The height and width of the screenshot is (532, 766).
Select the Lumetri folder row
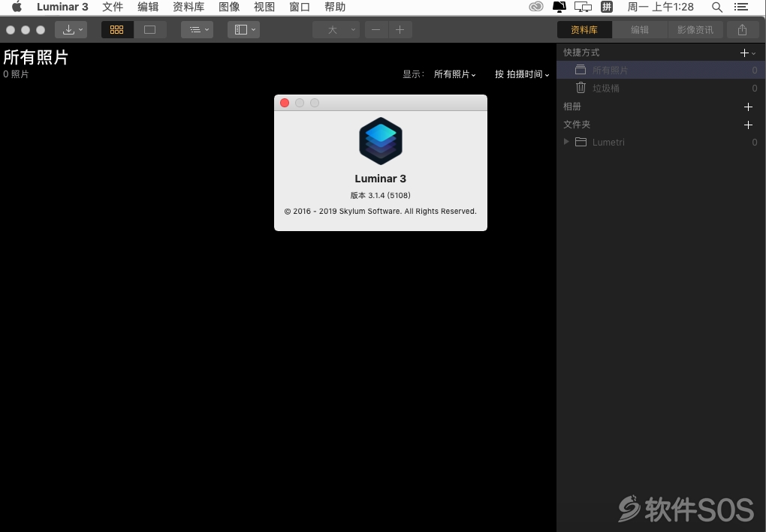661,142
